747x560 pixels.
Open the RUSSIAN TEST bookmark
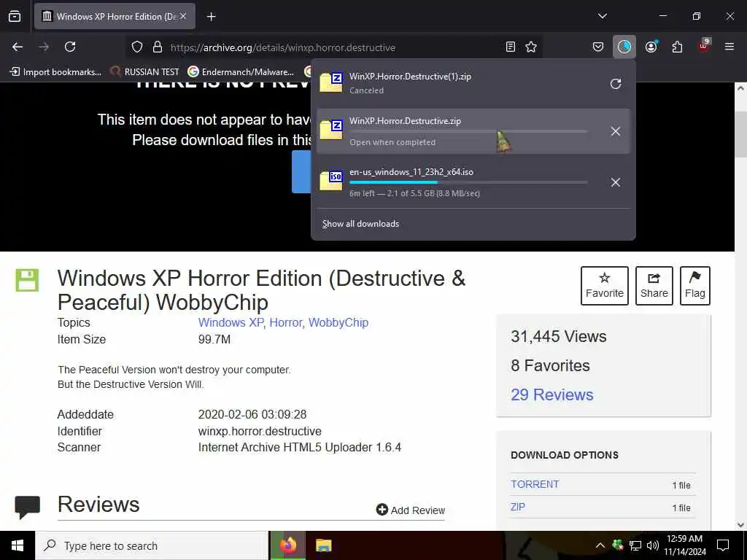pyautogui.click(x=144, y=72)
